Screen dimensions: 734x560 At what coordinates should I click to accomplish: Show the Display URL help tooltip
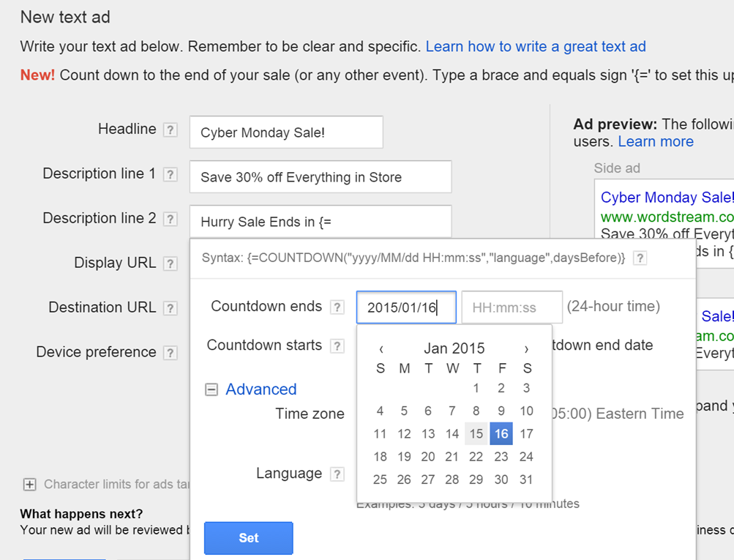(x=171, y=264)
